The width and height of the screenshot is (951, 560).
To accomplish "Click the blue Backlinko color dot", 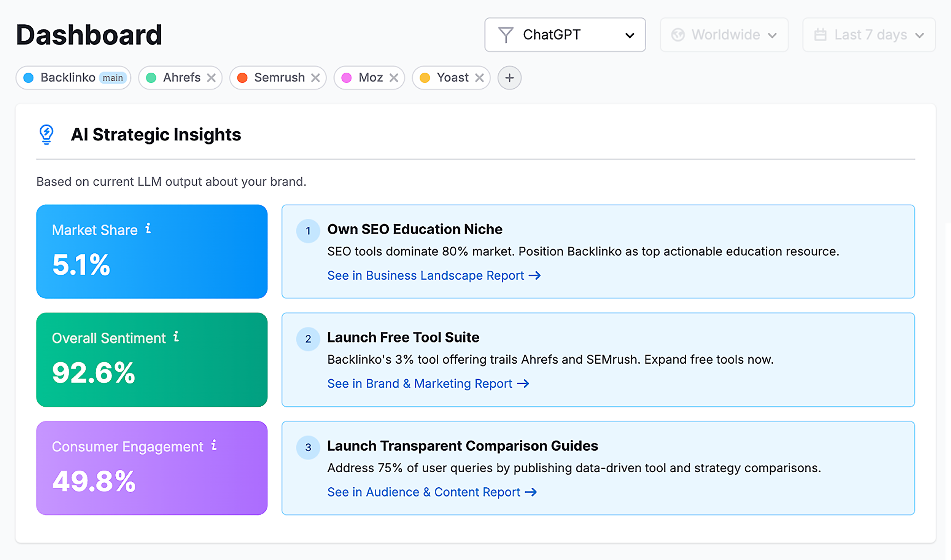I will coord(29,78).
